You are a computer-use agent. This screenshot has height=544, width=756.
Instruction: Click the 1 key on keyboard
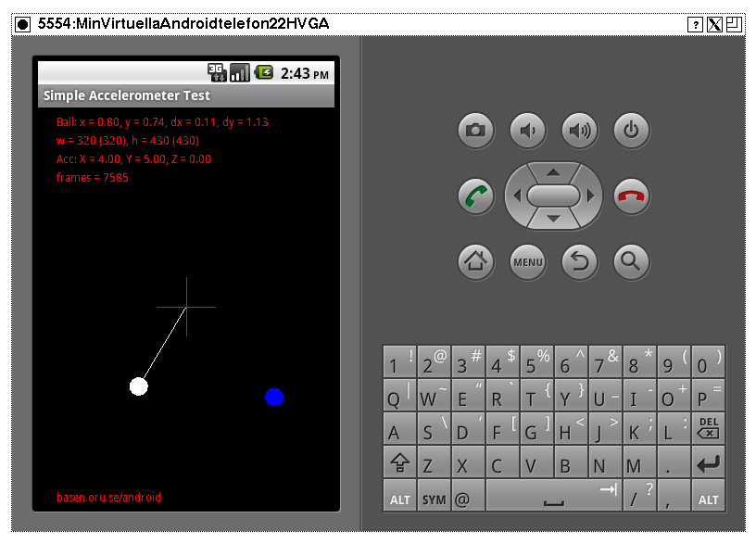[x=399, y=361]
